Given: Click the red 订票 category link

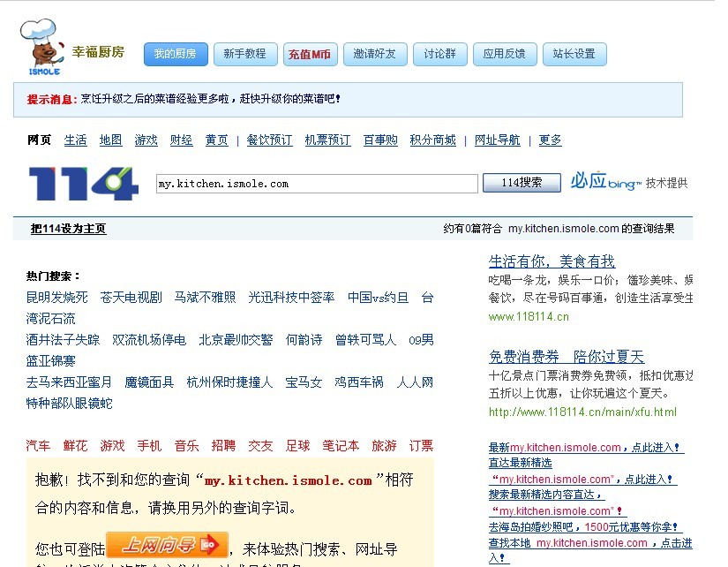Looking at the screenshot, I should [421, 446].
